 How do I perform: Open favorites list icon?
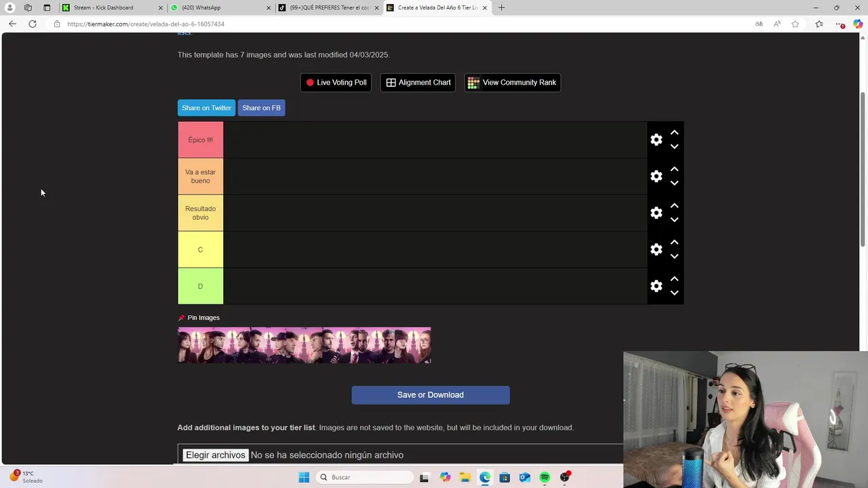click(x=819, y=24)
